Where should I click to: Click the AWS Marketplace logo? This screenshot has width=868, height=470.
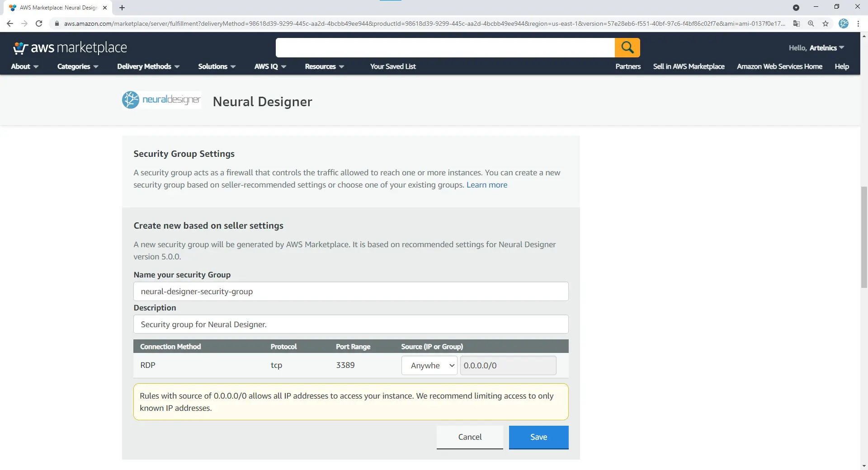pyautogui.click(x=70, y=47)
